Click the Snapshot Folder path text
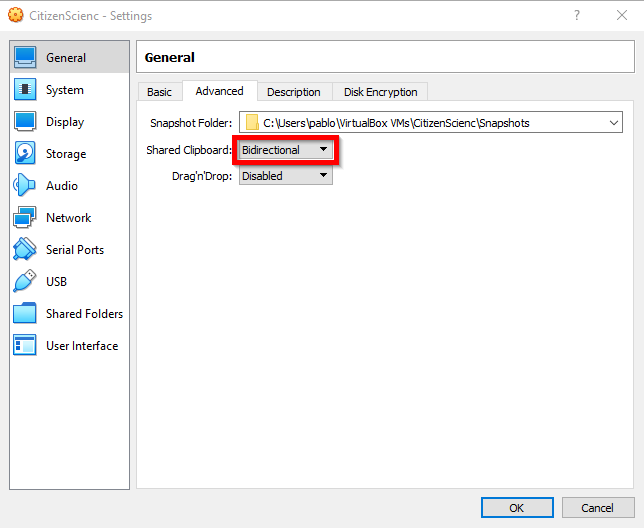 pos(396,123)
